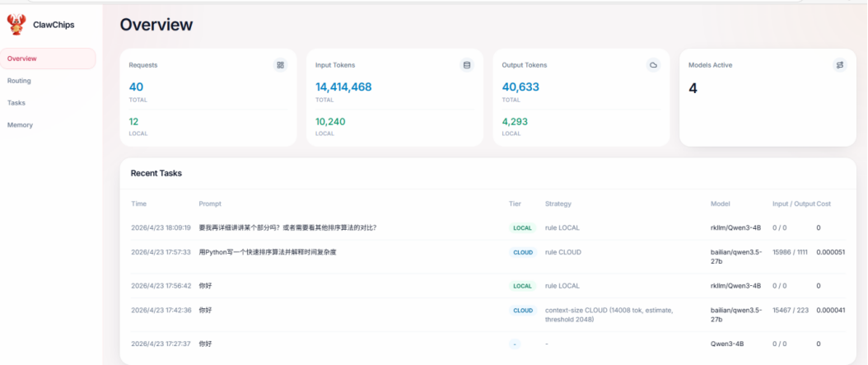Click the Model column header
868x365 pixels.
pos(721,204)
